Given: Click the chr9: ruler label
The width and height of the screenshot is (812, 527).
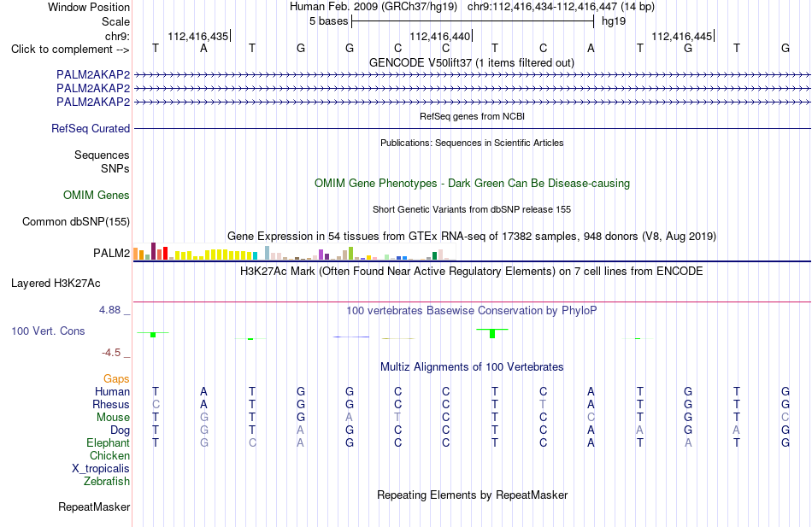Looking at the screenshot, I should point(117,36).
